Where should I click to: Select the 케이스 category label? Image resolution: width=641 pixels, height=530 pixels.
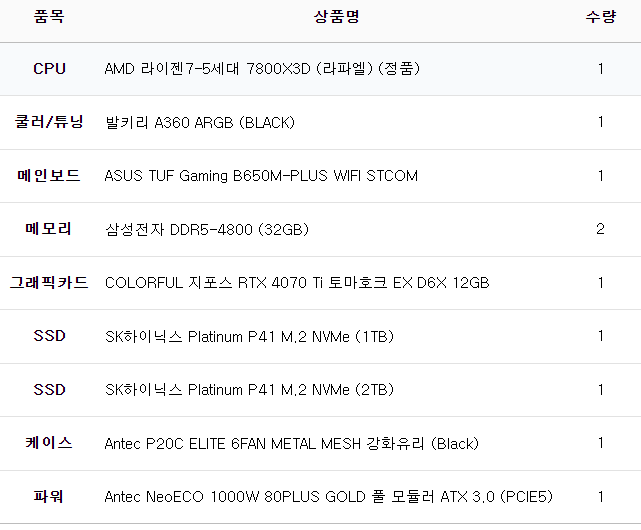click(49, 443)
